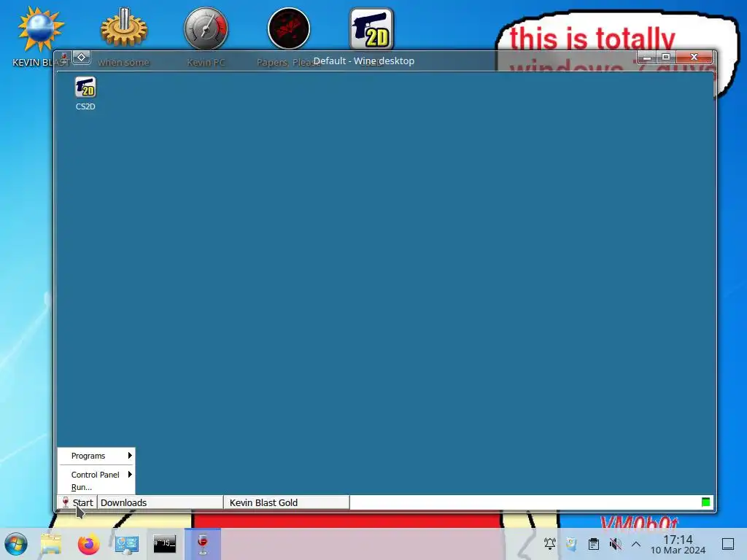This screenshot has width=747, height=560.
Task: Open the Papers, Please desktop icon
Action: (x=289, y=28)
